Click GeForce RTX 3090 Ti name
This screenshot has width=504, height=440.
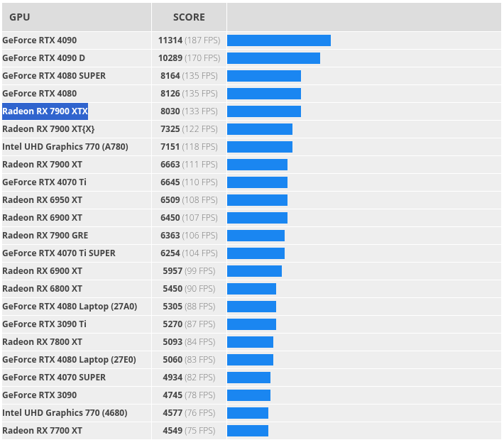[44, 324]
